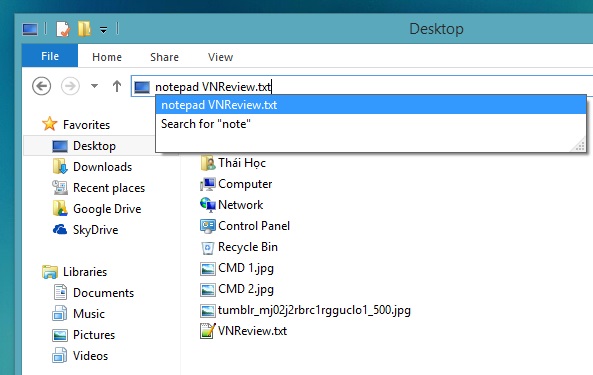Click the Thái Học folder icon
This screenshot has height=375, width=593.
pos(208,163)
